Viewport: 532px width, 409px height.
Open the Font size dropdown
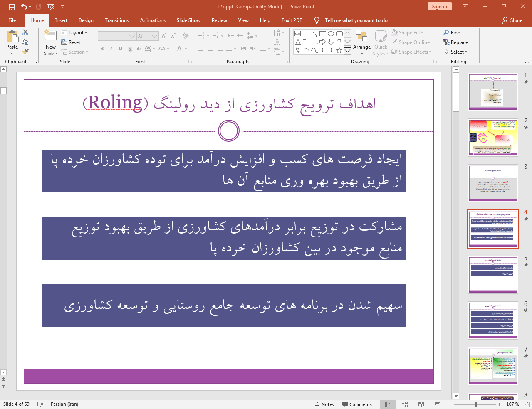[x=154, y=36]
